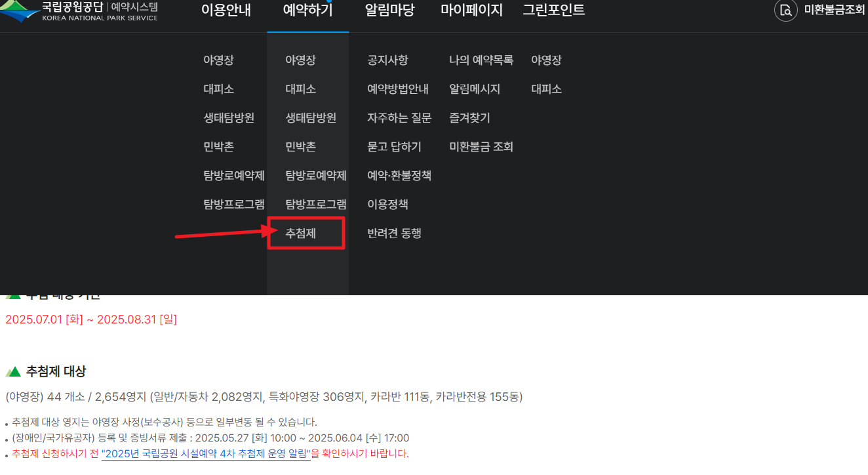Open the 예약·환불정책 menu item
868x475 pixels.
click(x=399, y=176)
